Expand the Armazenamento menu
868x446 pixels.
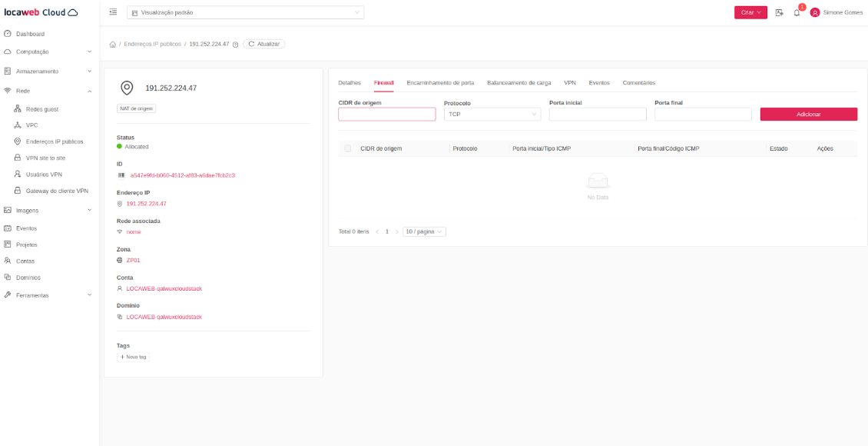coord(48,71)
